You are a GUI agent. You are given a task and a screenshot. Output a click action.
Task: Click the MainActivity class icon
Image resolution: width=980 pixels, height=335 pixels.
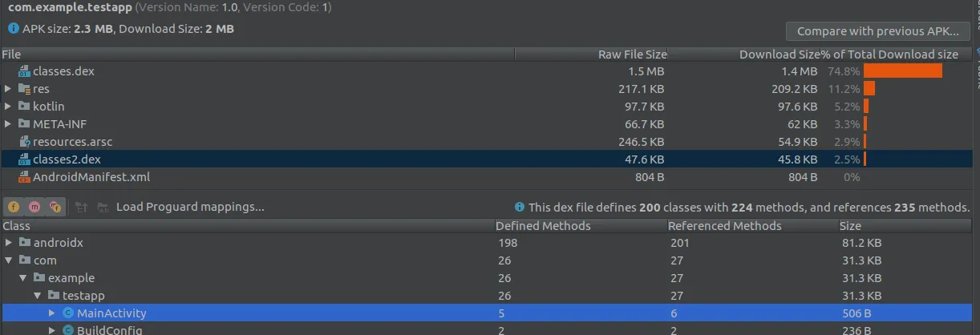[x=68, y=313]
